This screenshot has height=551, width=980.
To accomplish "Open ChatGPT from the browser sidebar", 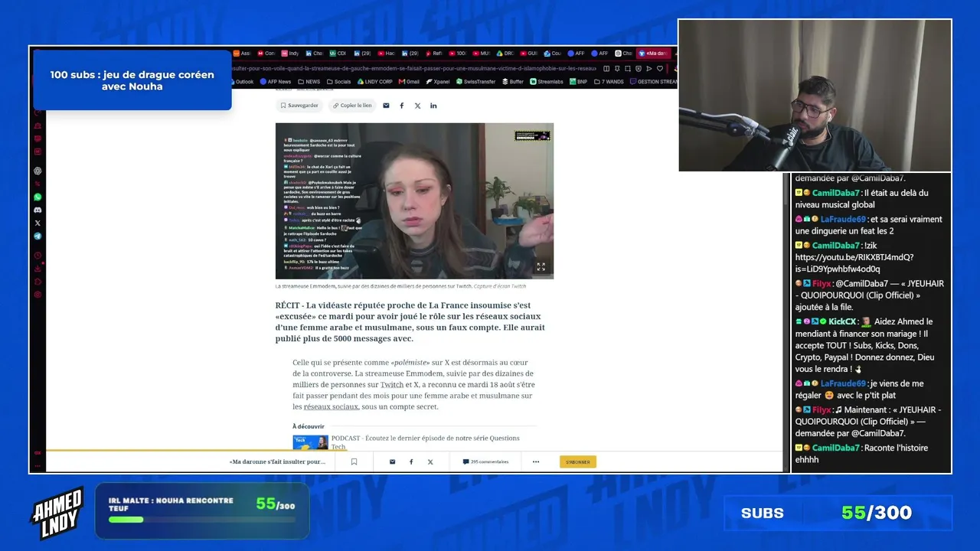I will pos(38,171).
